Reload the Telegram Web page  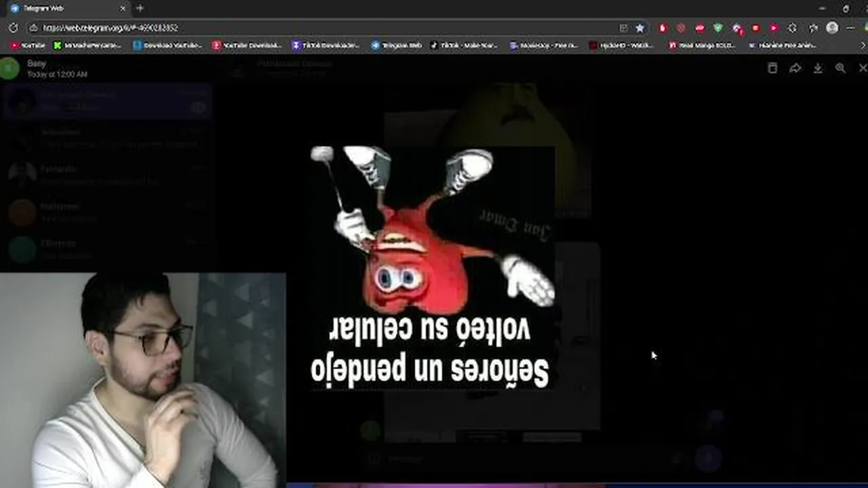click(13, 28)
